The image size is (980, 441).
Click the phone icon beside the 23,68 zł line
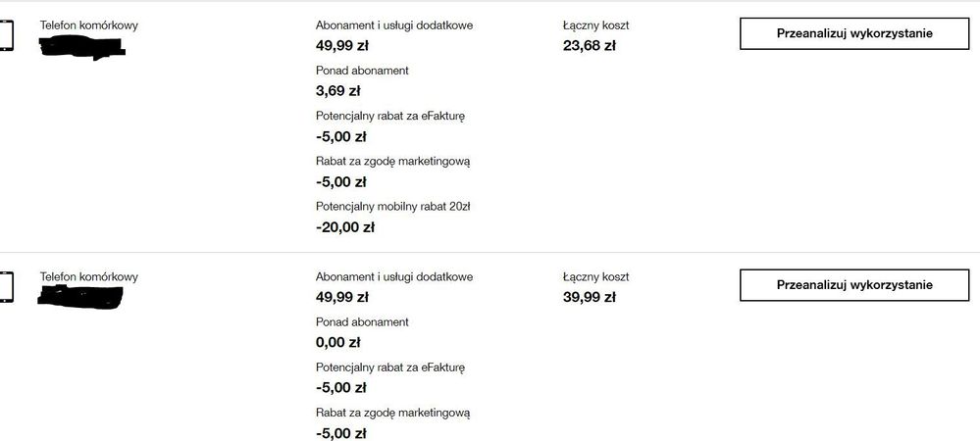coord(5,37)
